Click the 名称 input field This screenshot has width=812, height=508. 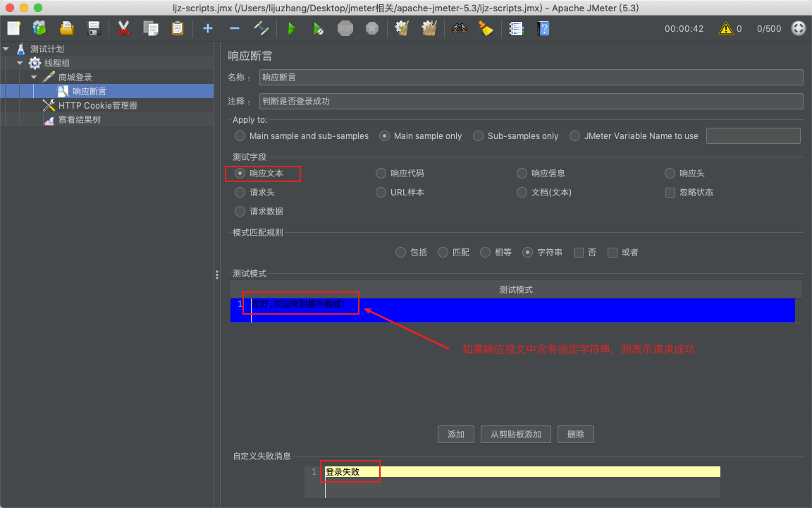click(531, 77)
